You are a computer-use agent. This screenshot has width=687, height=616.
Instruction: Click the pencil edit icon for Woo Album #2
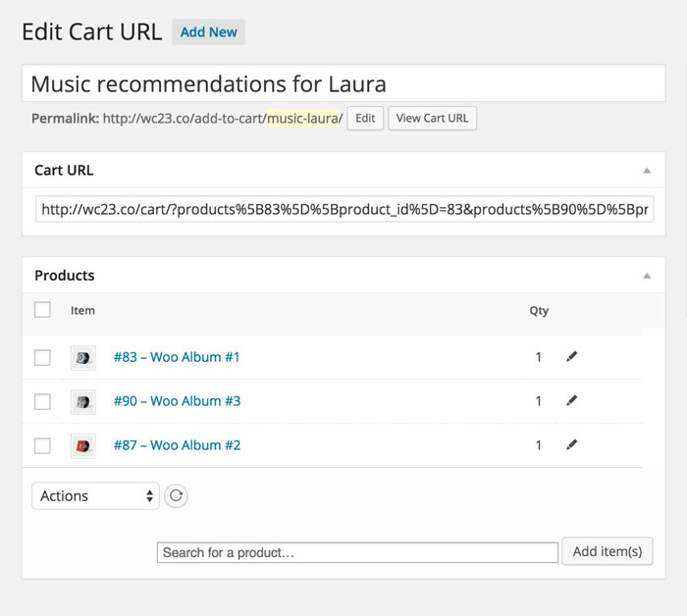[x=572, y=444]
